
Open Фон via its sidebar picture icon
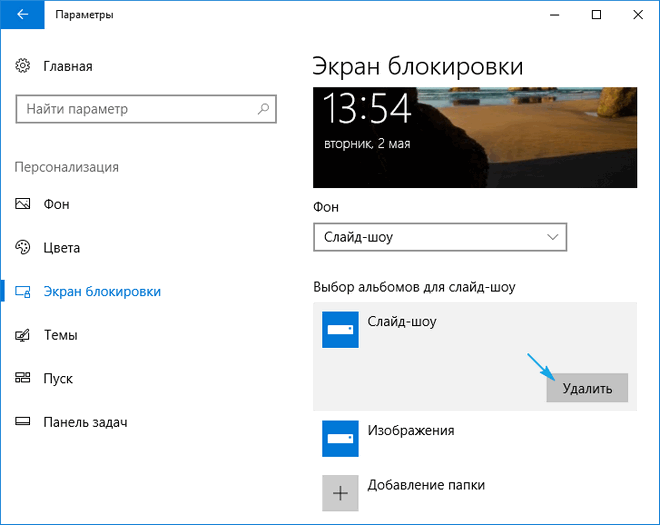[x=24, y=204]
